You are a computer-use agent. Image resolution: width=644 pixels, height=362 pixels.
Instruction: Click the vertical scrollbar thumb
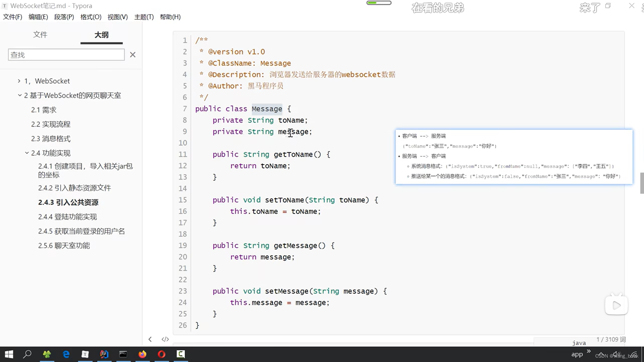pyautogui.click(x=642, y=183)
